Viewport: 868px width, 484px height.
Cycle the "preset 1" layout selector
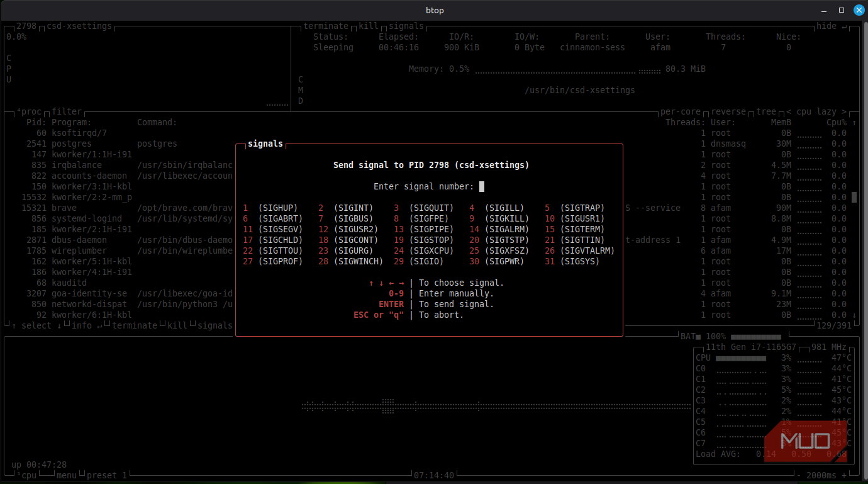click(107, 475)
